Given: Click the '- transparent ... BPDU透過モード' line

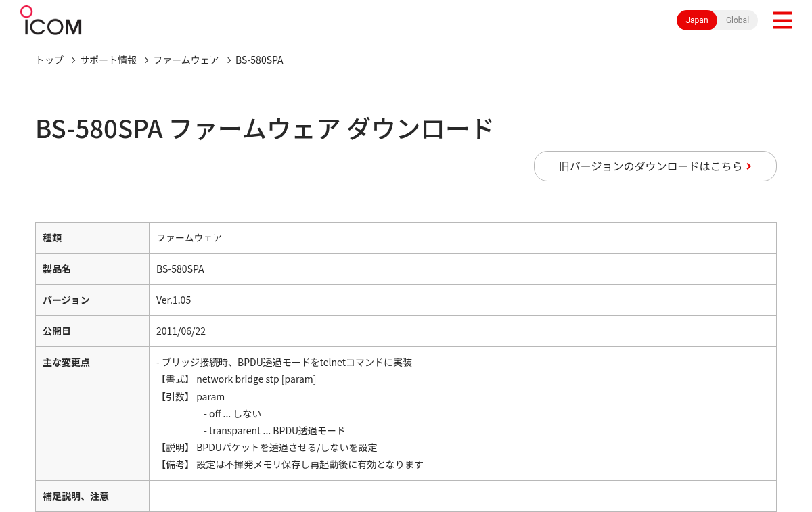Looking at the screenshot, I should (x=274, y=430).
